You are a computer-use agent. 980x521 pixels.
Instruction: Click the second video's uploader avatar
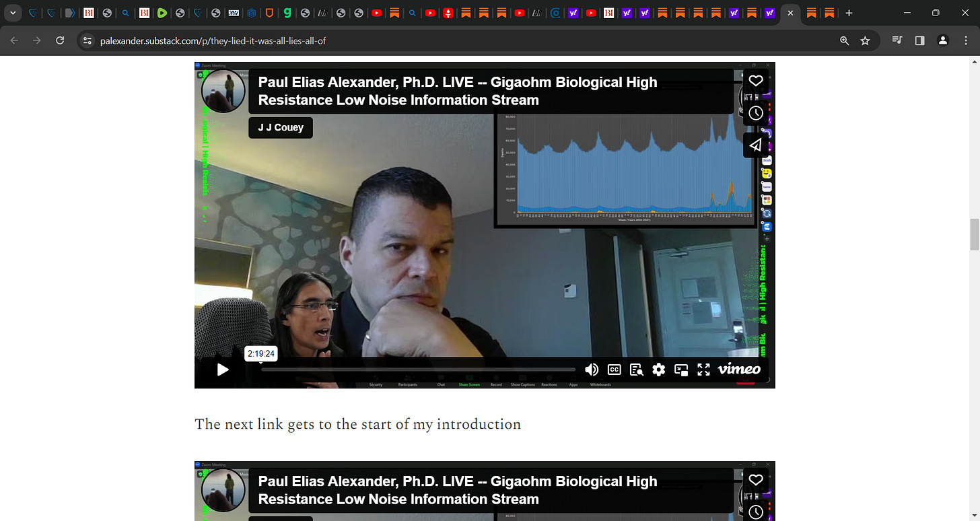(x=223, y=490)
